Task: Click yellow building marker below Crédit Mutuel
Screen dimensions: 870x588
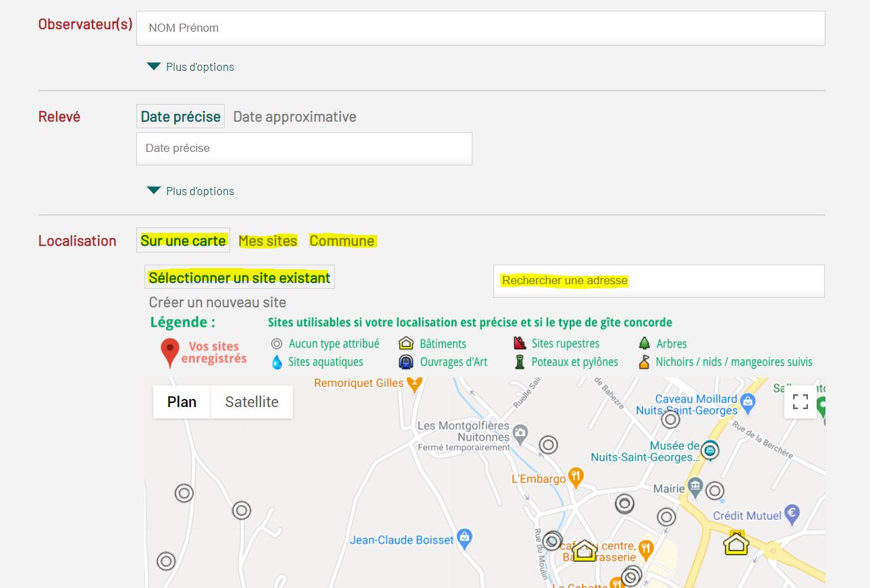Action: click(736, 543)
